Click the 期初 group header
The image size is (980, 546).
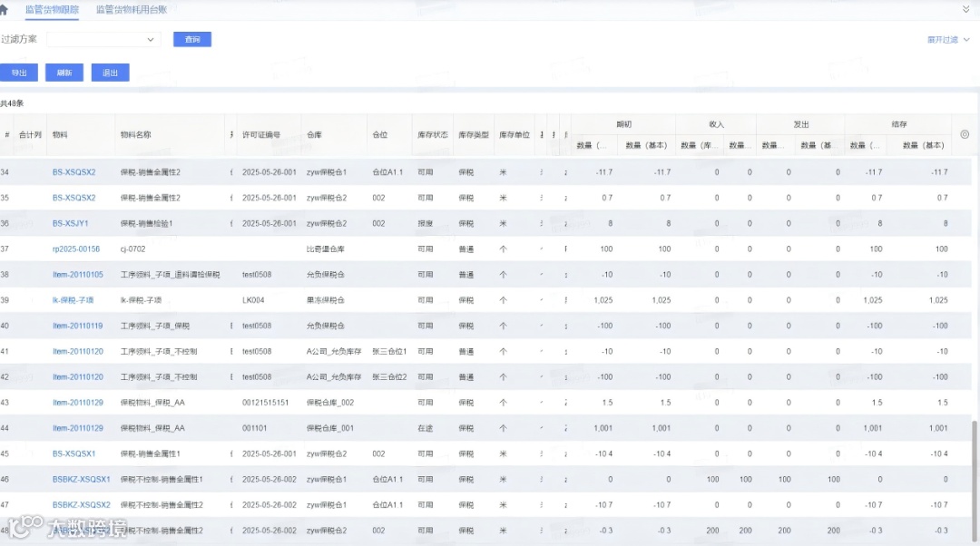[623, 124]
